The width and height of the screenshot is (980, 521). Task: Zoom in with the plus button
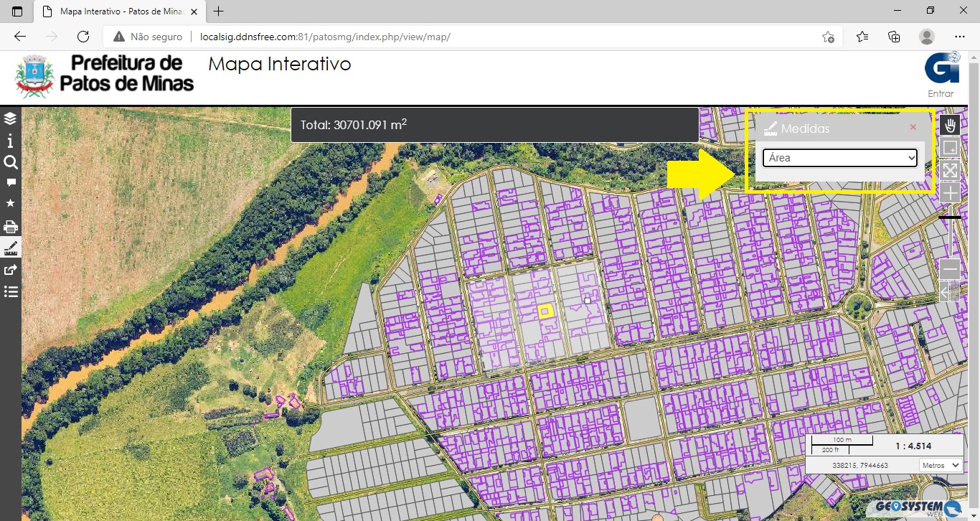[950, 192]
